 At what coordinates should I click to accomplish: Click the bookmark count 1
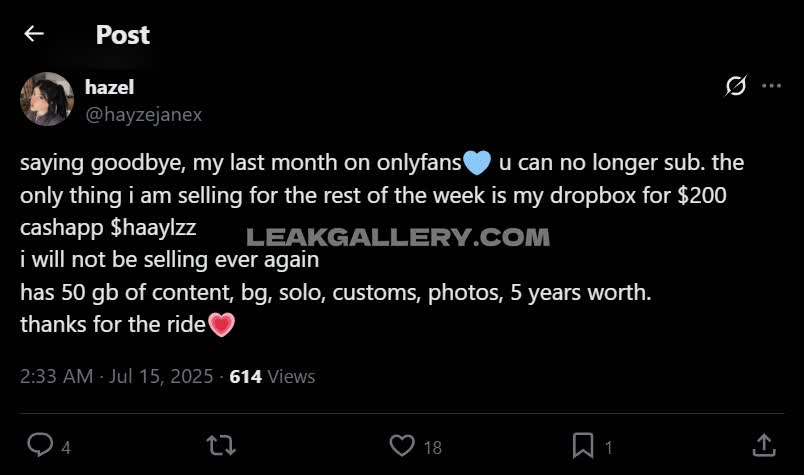point(609,447)
